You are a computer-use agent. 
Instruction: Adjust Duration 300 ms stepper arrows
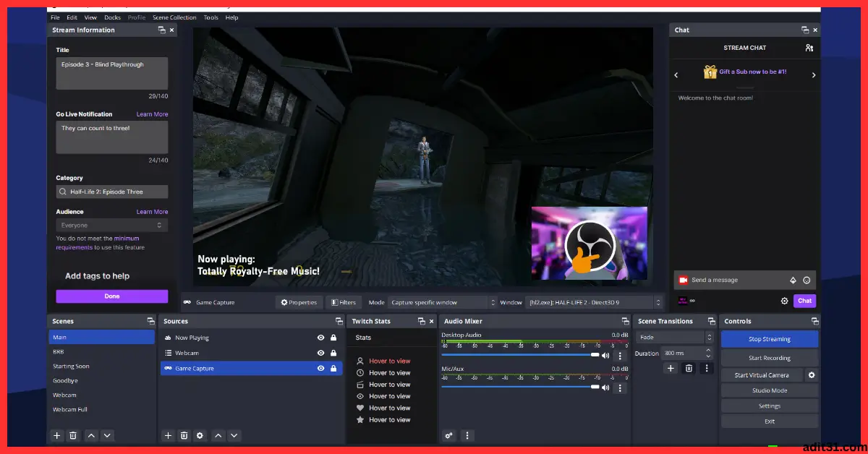click(x=707, y=354)
